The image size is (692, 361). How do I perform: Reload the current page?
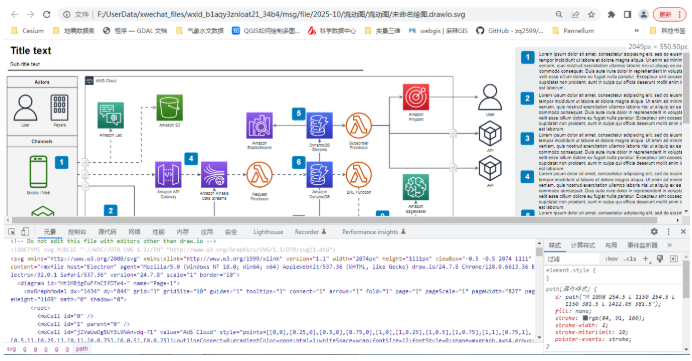[46, 15]
